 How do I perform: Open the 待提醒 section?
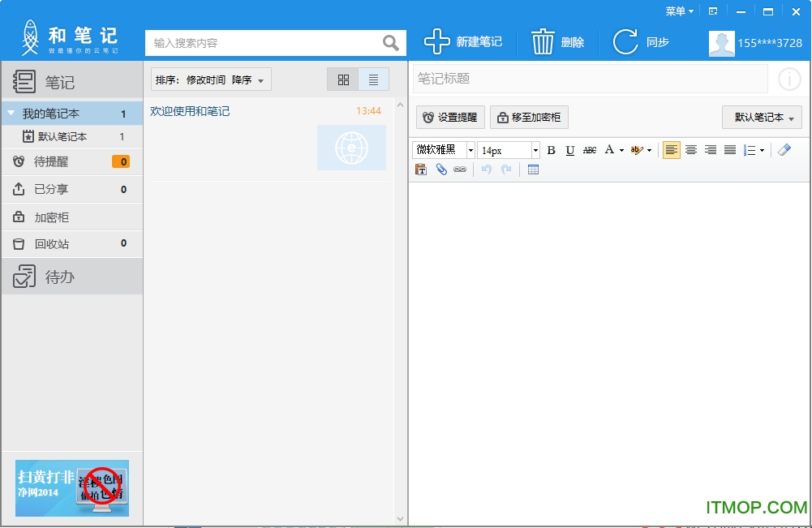(72, 161)
